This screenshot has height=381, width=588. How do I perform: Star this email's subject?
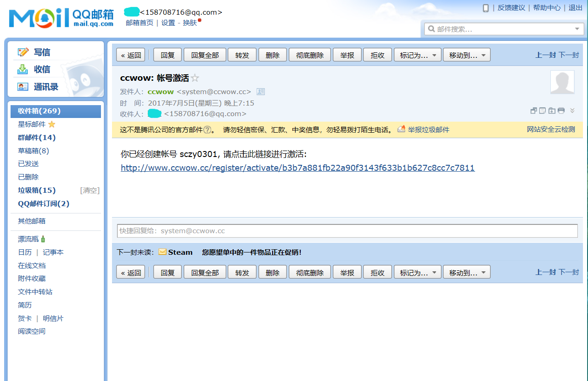[x=195, y=78]
